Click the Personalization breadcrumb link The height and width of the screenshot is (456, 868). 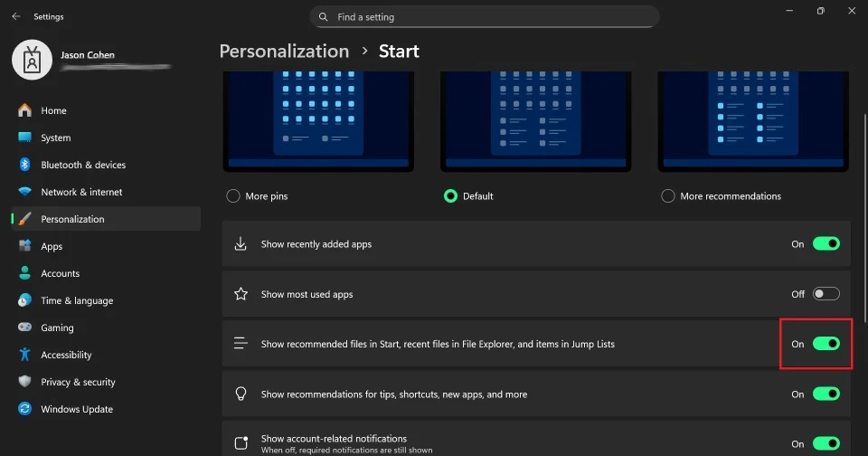pos(284,52)
